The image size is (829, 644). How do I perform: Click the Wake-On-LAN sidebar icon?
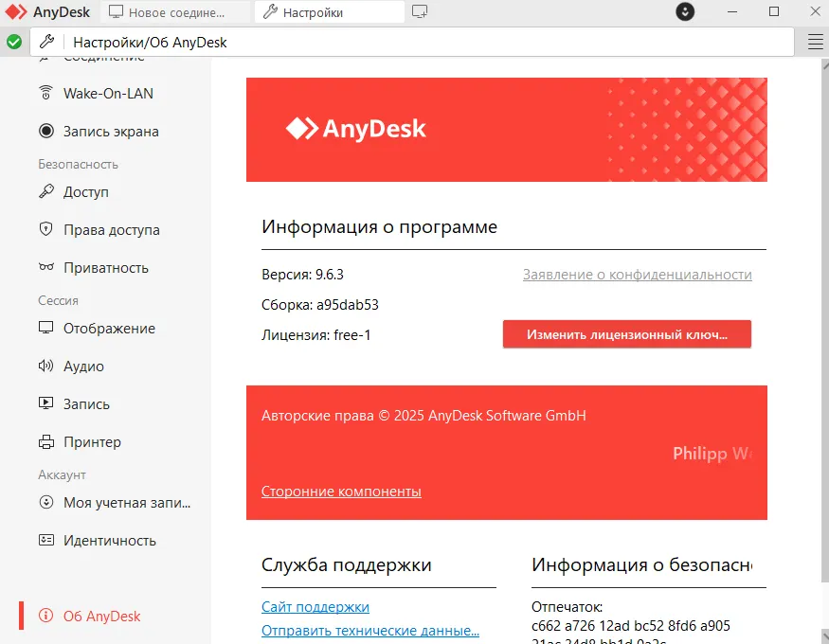tap(45, 94)
